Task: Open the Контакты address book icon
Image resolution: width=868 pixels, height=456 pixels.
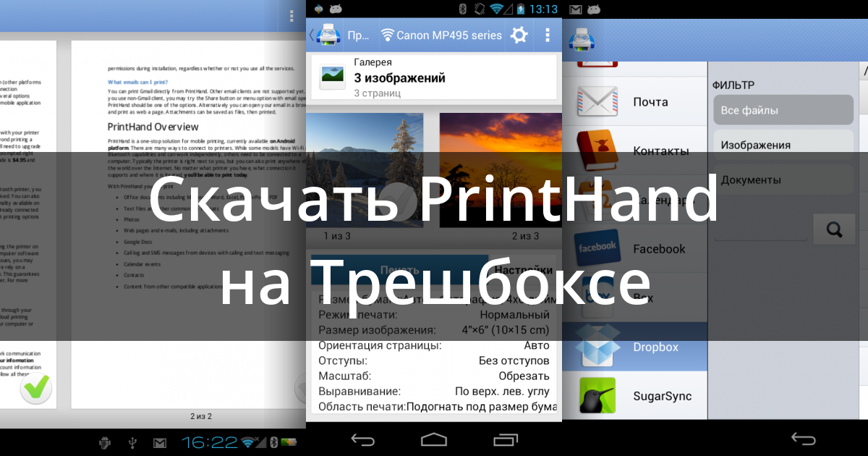Action: (x=597, y=151)
